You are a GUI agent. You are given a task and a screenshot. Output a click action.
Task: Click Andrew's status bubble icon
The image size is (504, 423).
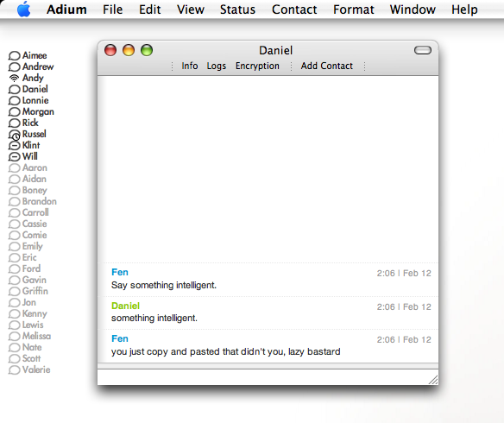click(x=14, y=67)
